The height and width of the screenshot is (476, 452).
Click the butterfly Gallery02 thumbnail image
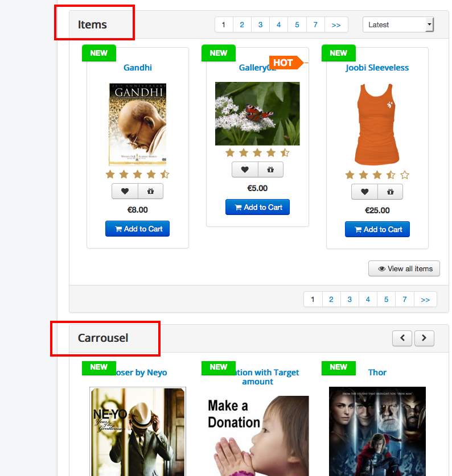[257, 114]
